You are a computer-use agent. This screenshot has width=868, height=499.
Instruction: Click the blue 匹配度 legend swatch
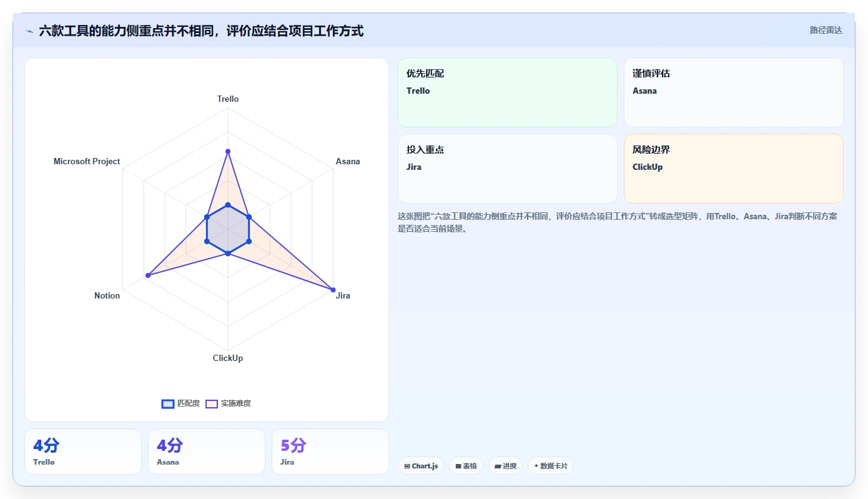168,403
